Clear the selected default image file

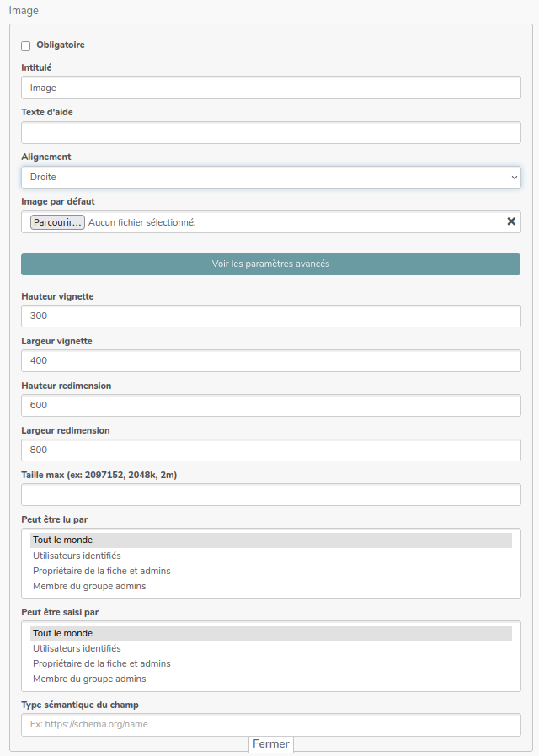point(510,221)
